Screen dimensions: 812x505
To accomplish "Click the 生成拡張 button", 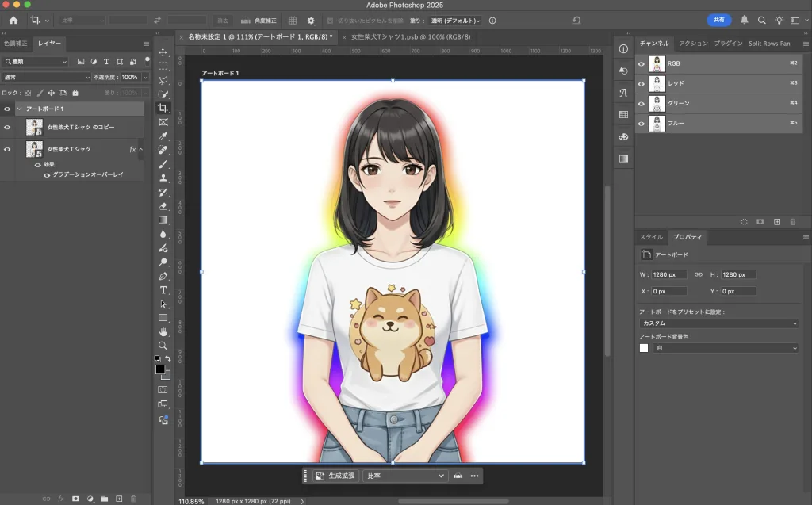I will [x=338, y=476].
